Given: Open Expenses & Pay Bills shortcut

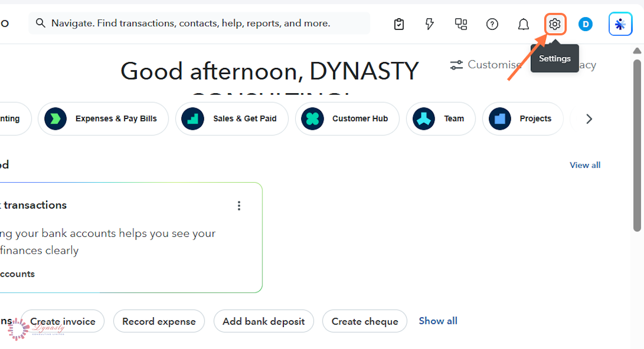Looking at the screenshot, I should 103,118.
